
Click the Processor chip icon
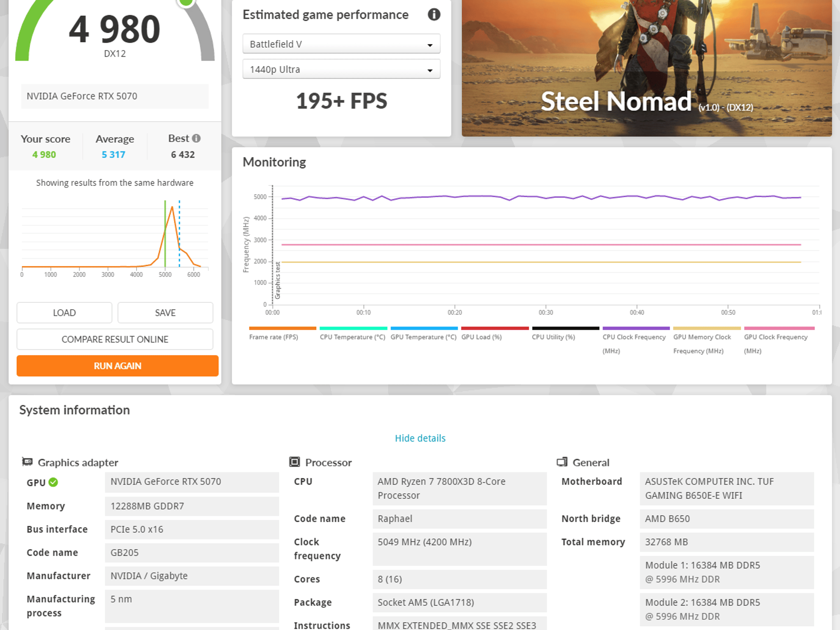click(x=294, y=462)
